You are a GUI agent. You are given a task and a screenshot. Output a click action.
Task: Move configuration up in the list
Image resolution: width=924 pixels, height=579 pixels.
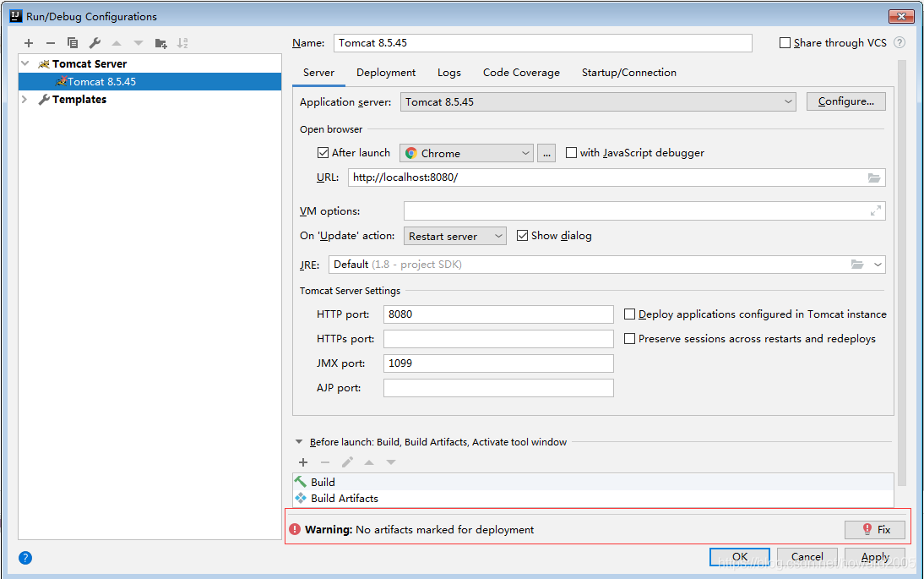117,43
